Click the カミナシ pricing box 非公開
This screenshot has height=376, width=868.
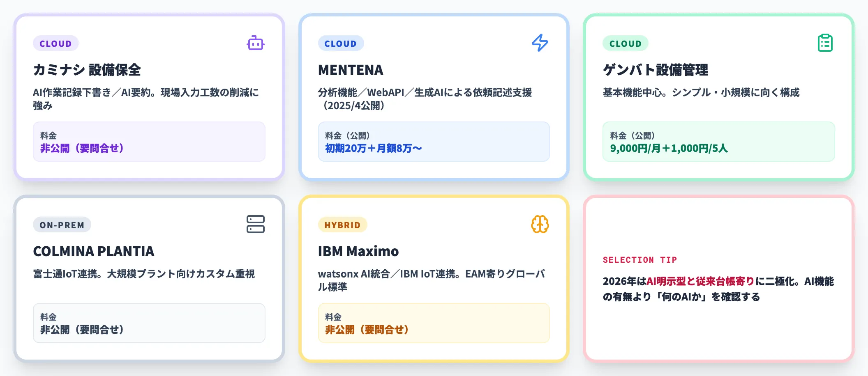[x=149, y=142]
